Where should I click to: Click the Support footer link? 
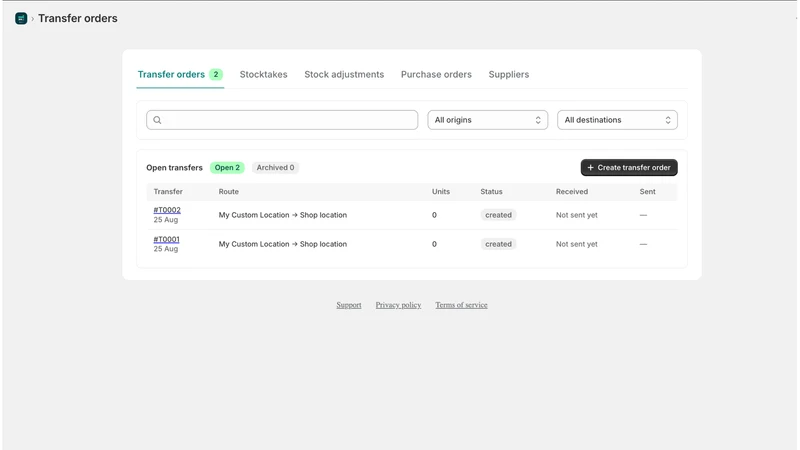348,305
